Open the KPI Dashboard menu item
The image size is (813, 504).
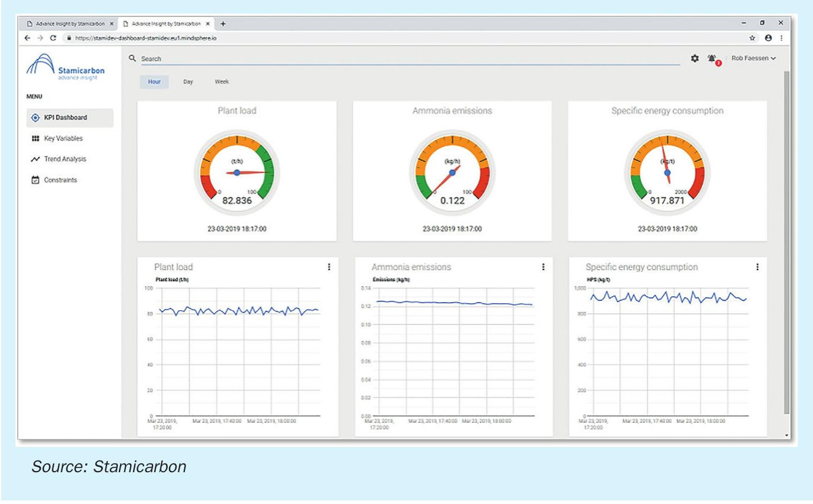[69, 118]
